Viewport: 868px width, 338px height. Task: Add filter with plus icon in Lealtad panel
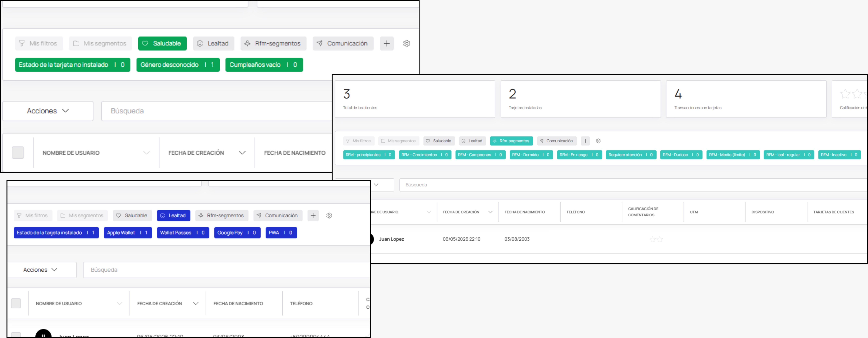tap(313, 215)
